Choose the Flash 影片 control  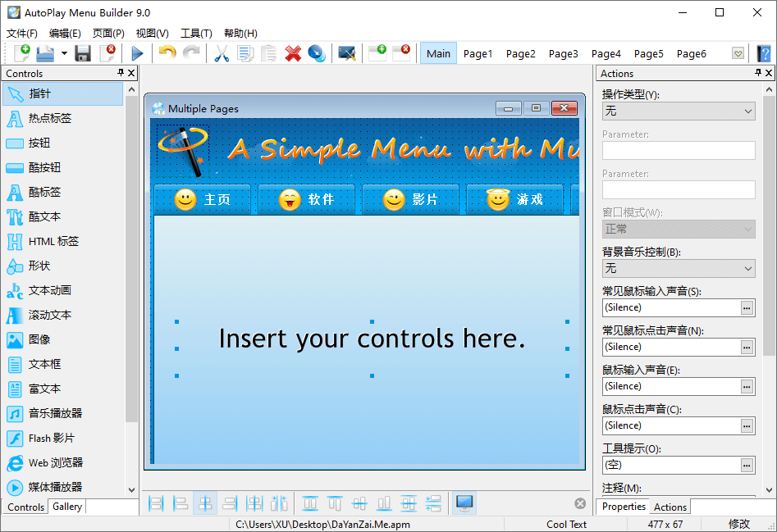click(63, 438)
